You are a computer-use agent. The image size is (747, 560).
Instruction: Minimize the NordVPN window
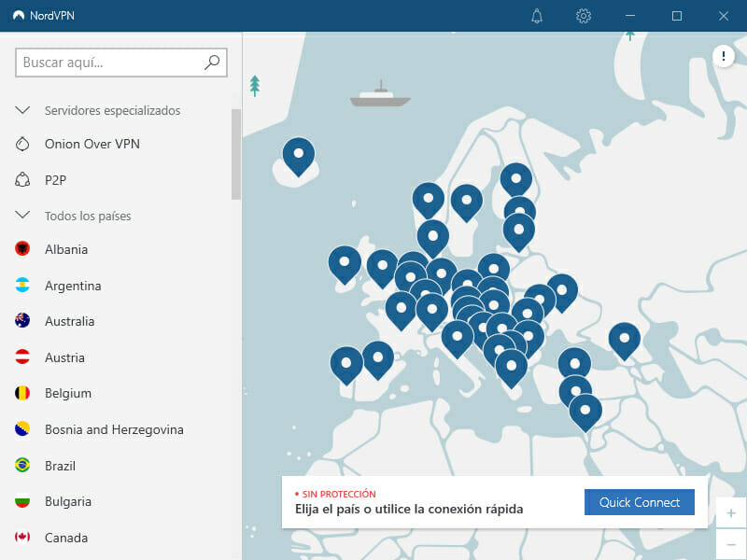[x=629, y=16]
